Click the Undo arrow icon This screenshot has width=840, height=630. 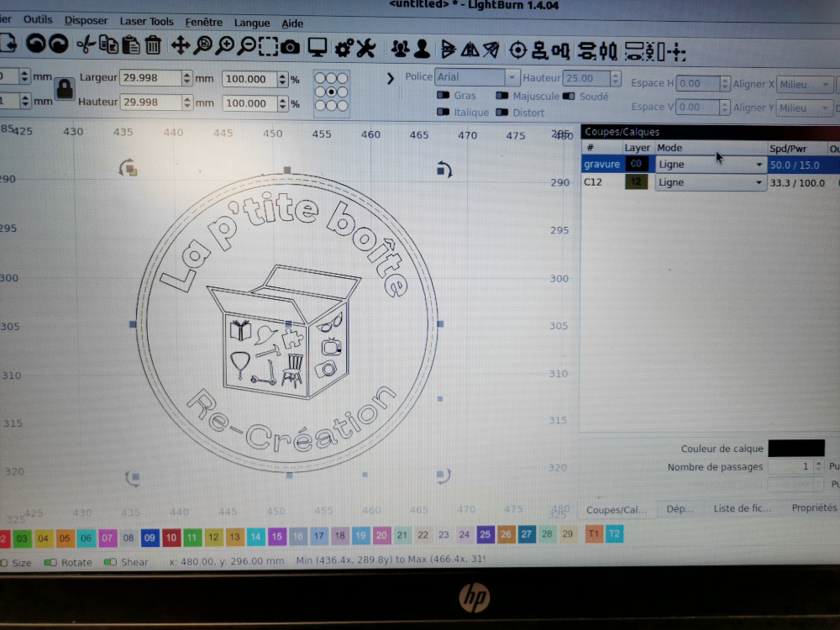click(x=36, y=44)
